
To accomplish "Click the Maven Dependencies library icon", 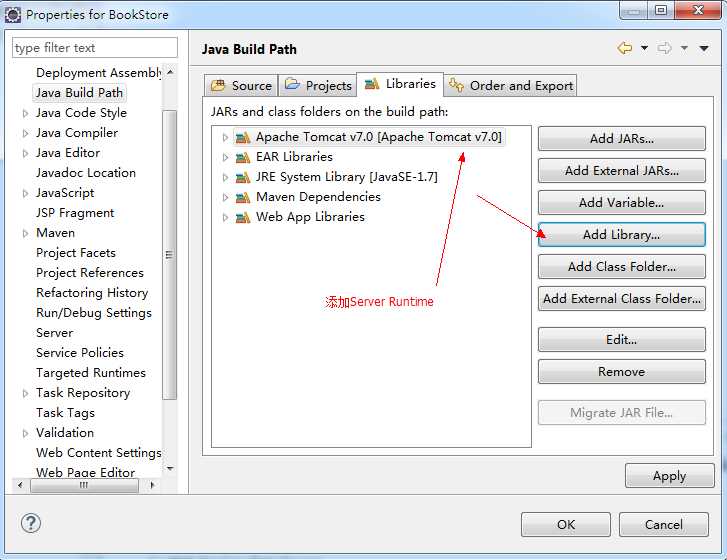I will tap(243, 197).
